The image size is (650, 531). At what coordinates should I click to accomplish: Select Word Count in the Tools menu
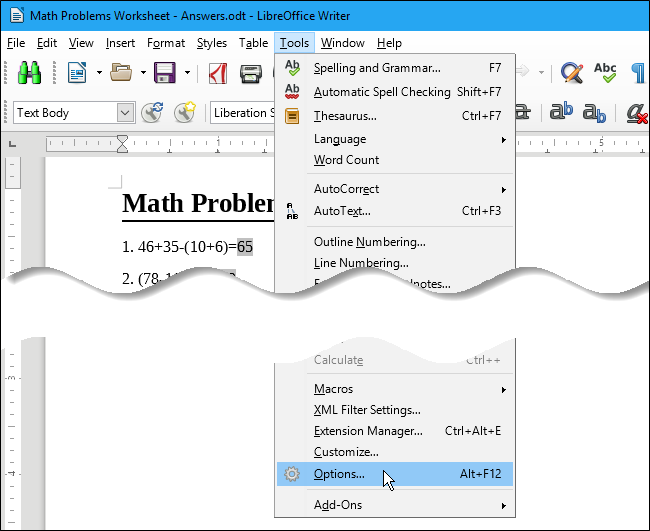394,160
